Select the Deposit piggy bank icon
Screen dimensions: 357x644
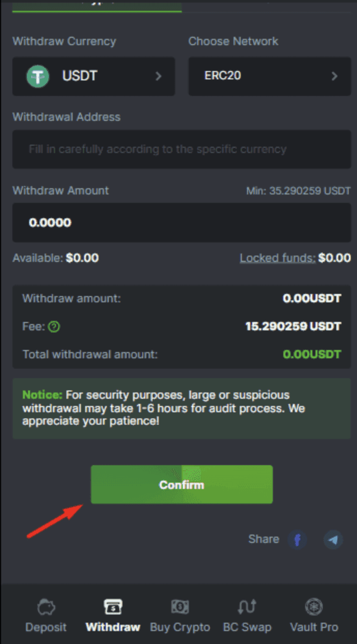tap(46, 607)
